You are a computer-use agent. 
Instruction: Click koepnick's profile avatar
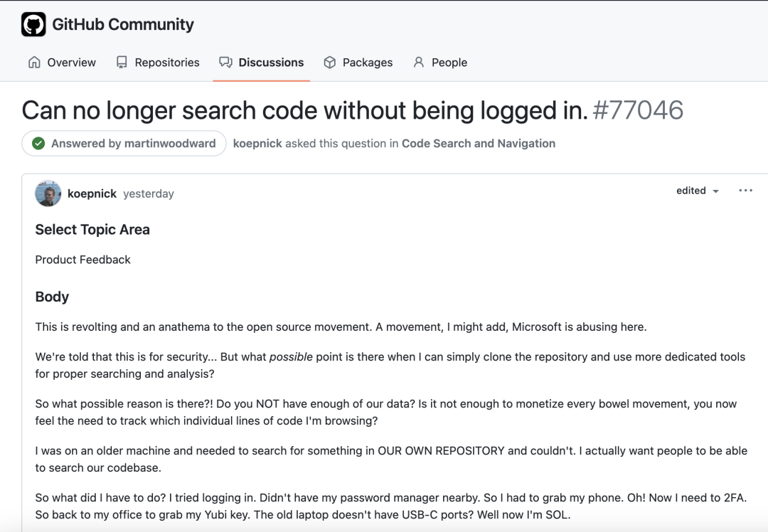(x=48, y=193)
